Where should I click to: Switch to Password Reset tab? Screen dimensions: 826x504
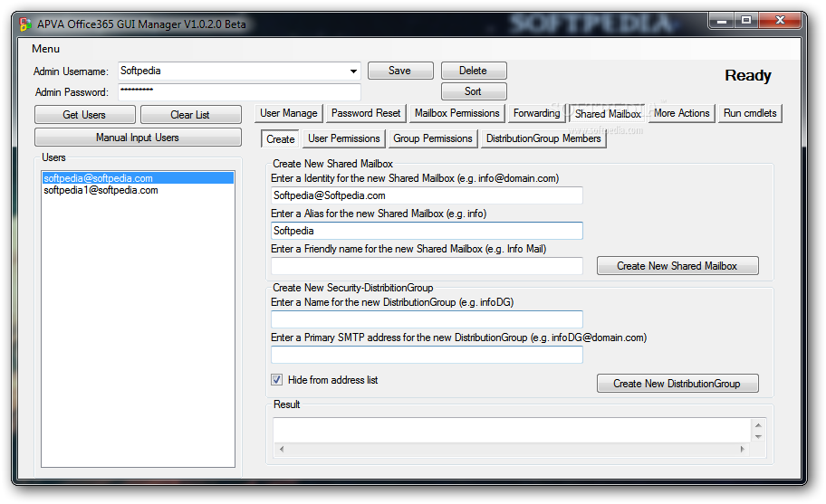366,113
